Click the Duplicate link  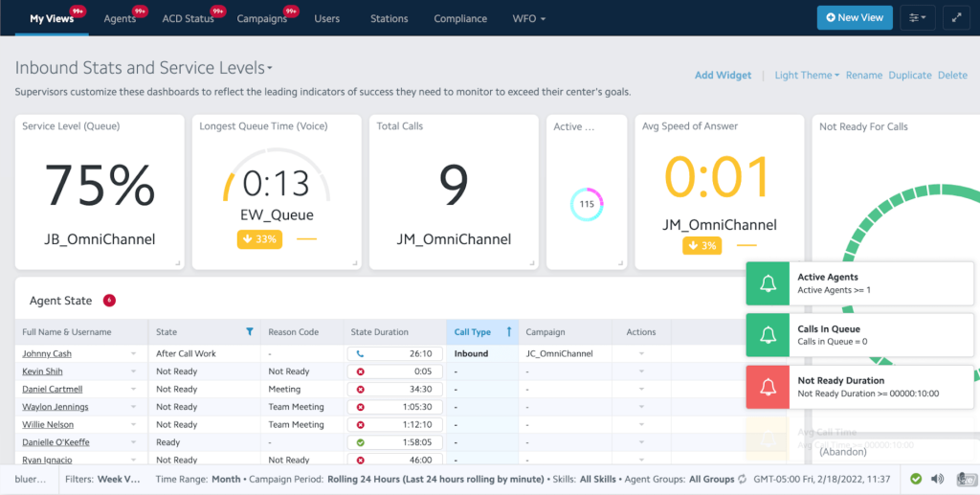(910, 75)
